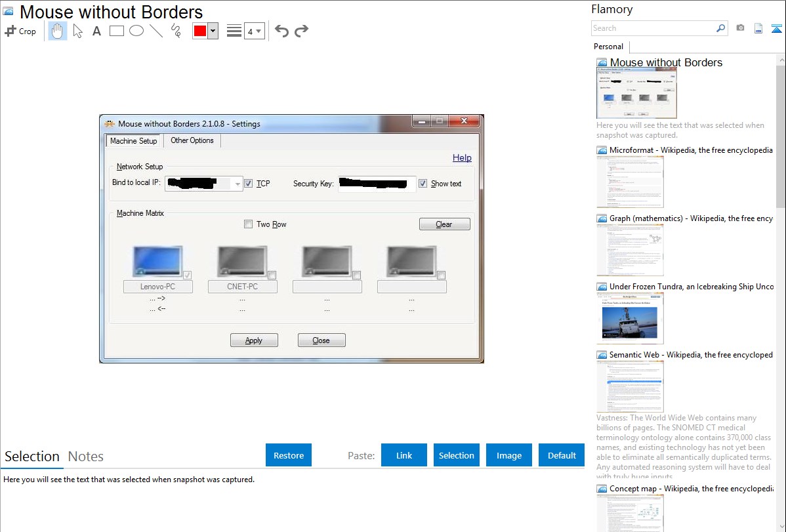Viewport: 786px width, 532px height.
Task: Open the Graph (mathematics) snapshot thumbnail
Action: pos(630,250)
